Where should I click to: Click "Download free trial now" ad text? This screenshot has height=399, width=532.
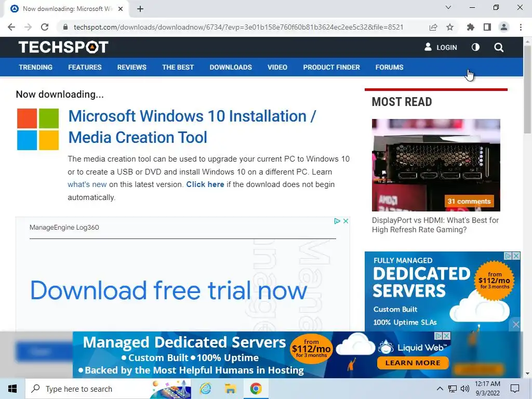169,290
